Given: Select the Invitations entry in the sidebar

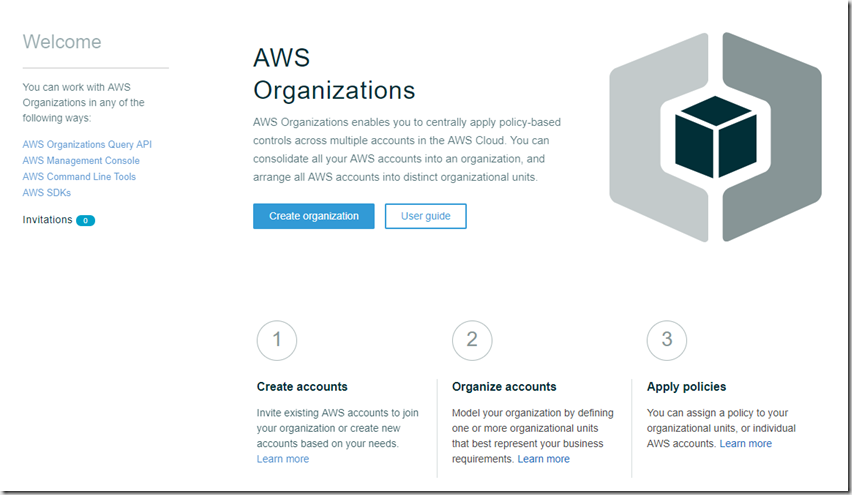Looking at the screenshot, I should (x=47, y=220).
